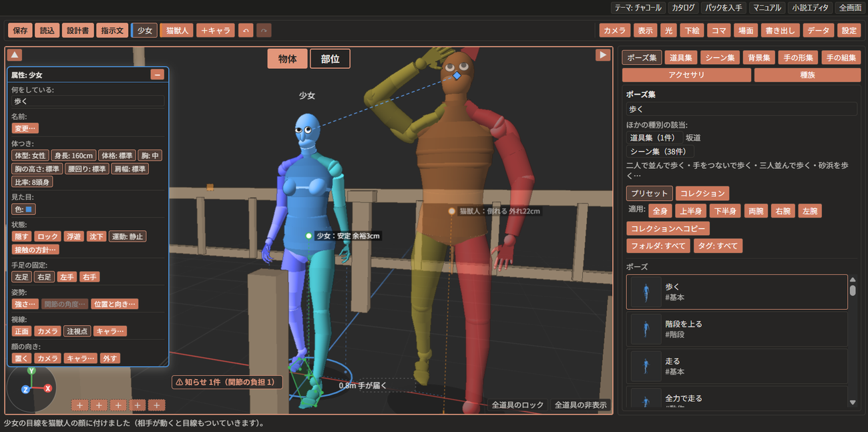Select the 猫獣人 character button
The height and width of the screenshot is (432, 868).
tap(177, 30)
